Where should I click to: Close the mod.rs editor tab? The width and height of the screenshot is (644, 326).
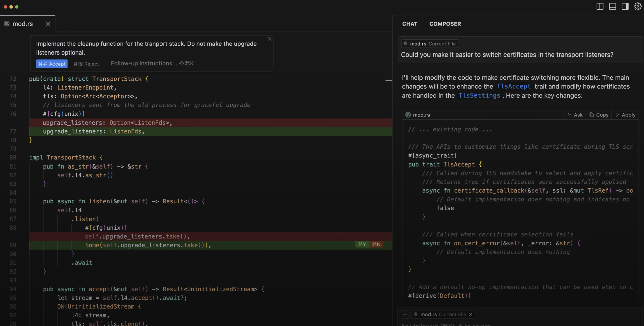coord(48,24)
